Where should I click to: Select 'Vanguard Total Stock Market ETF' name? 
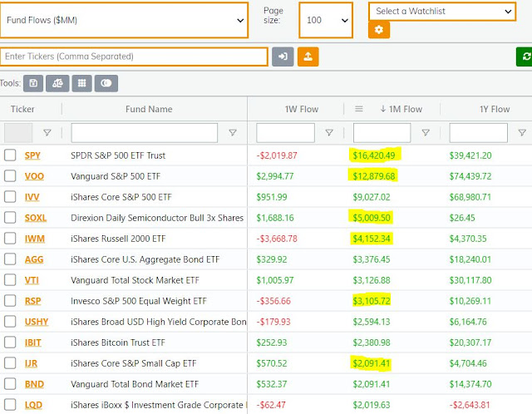point(135,280)
